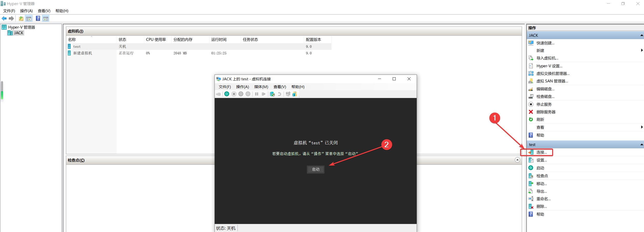Screen dimensions: 644x232
Task: Open 文件(F) menu in Hyper-V 管理器
Action: [x=9, y=11]
